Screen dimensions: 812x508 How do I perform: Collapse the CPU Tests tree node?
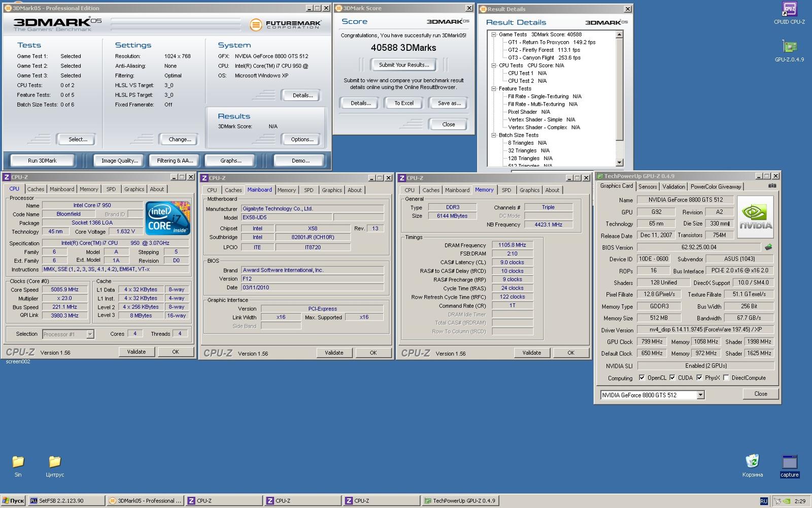pyautogui.click(x=493, y=66)
